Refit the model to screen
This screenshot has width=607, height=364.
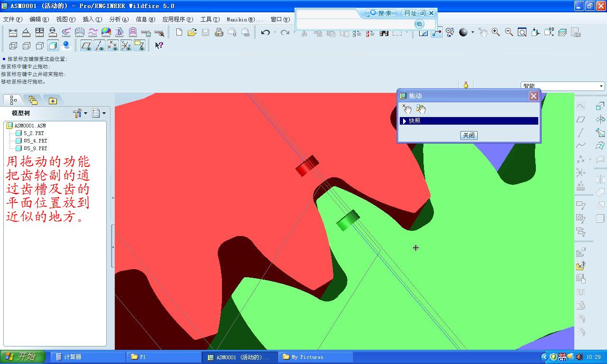(x=522, y=32)
